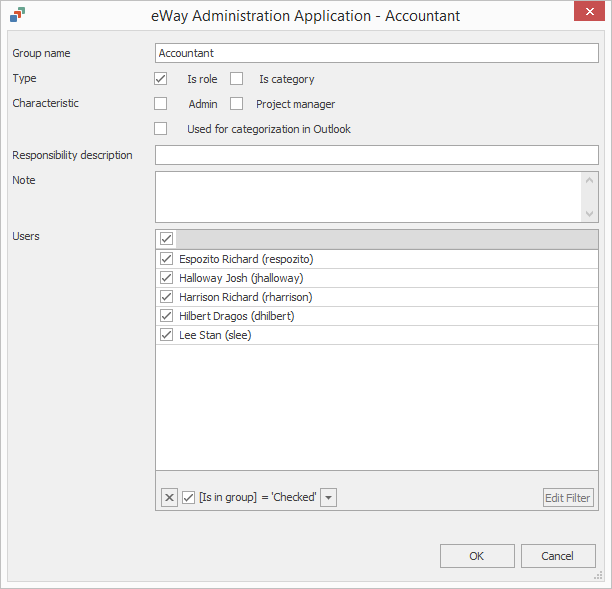Screen dimensions: 612x589
Task: Uncheck user Lee Stan
Action: pyautogui.click(x=167, y=335)
